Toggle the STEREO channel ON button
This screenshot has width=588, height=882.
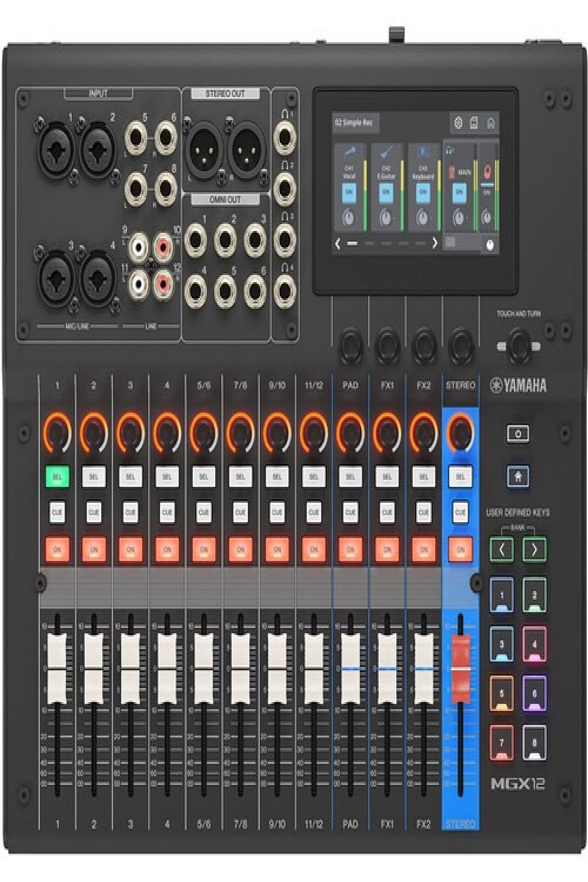pos(460,549)
